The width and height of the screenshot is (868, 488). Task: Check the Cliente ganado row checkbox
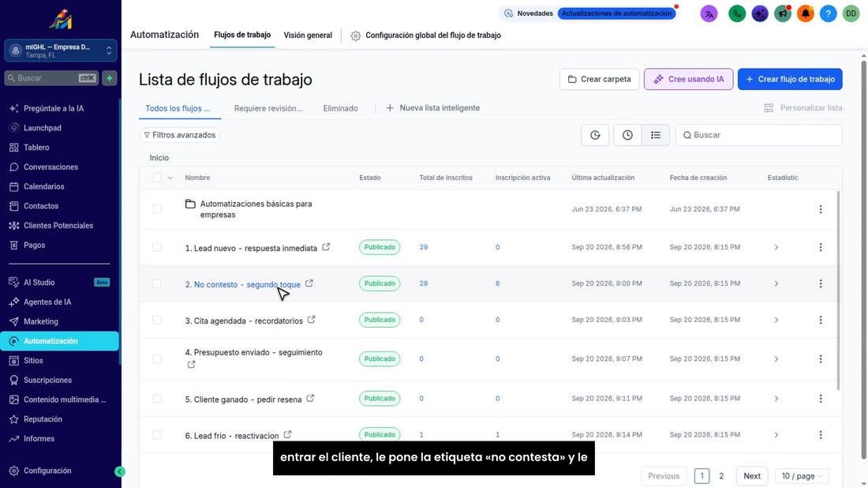(157, 398)
